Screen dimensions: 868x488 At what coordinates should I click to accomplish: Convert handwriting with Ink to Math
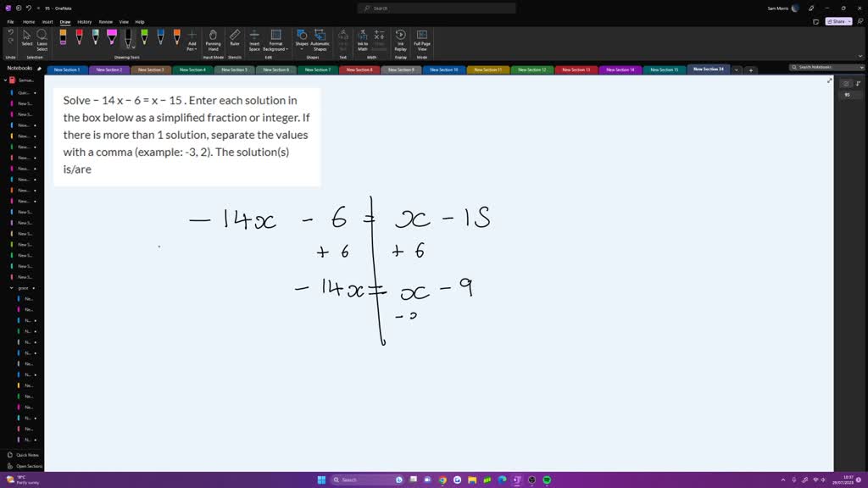pos(363,38)
